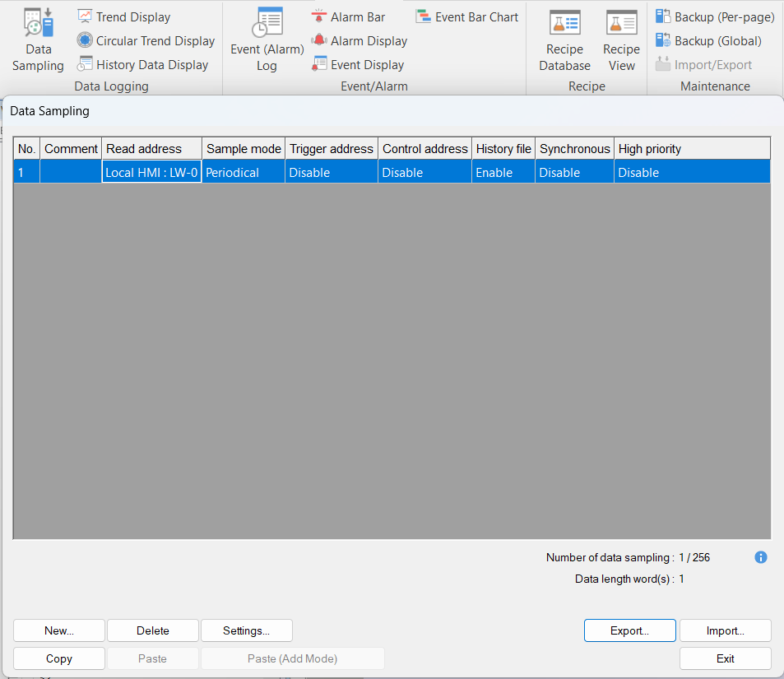
Task: Choose the Event Display icon
Action: point(319,64)
